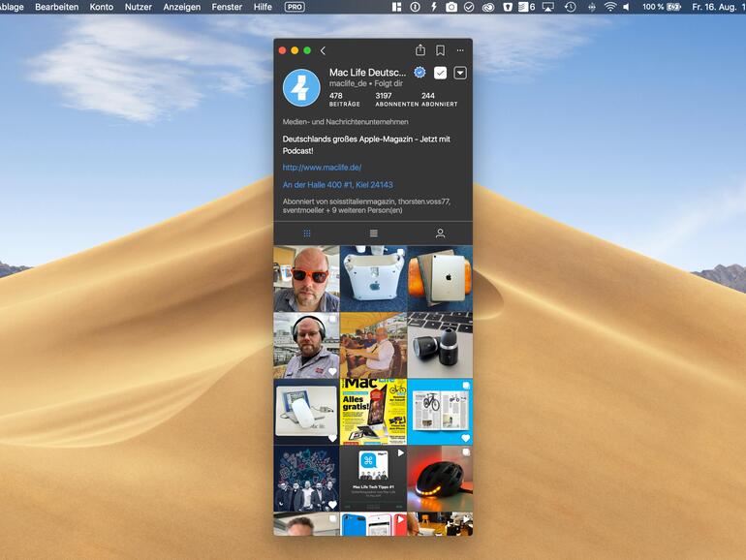Expand the dropdown arrow next to follow button

coord(460,73)
